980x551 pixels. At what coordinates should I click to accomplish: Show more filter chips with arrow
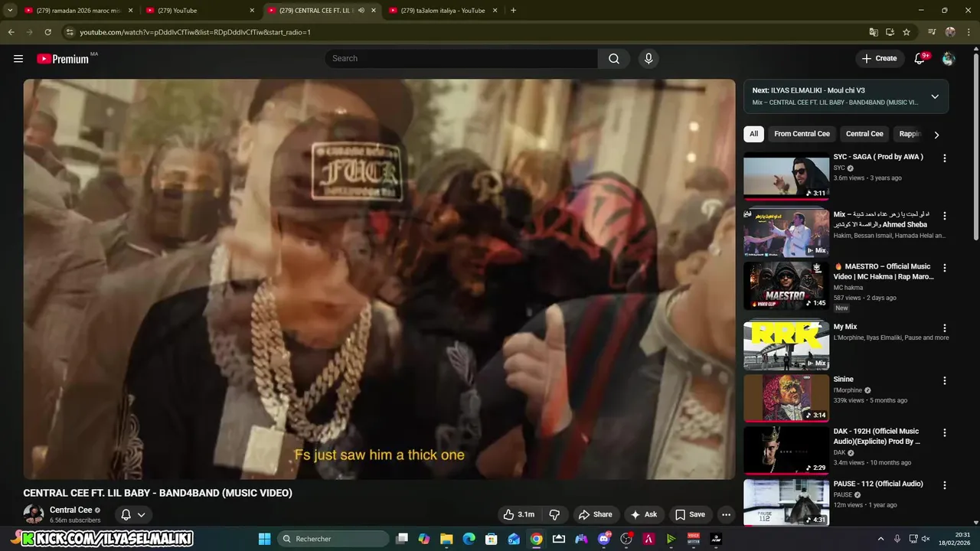click(x=936, y=135)
